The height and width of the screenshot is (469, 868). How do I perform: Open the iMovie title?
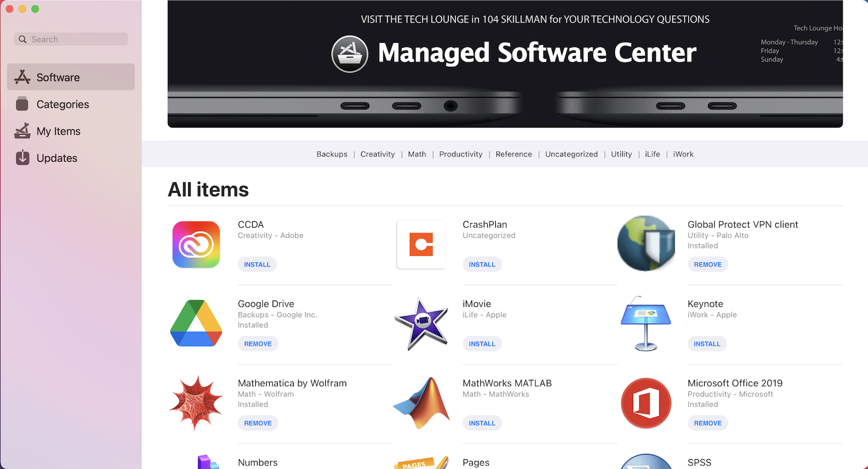tap(477, 304)
